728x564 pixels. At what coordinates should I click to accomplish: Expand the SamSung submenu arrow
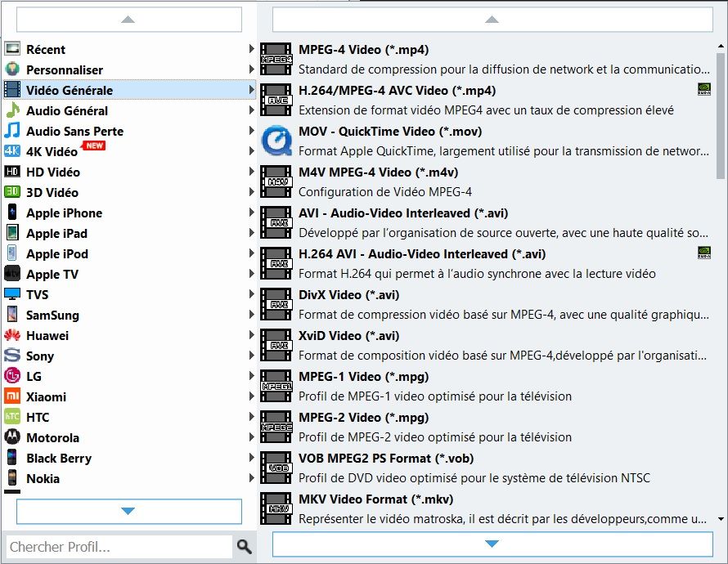(x=251, y=314)
